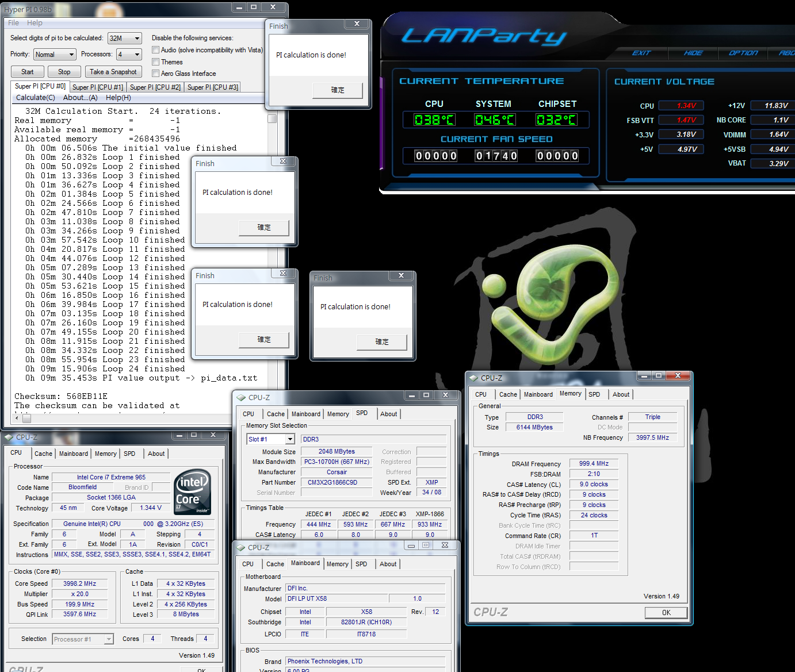Click HIDE in the LANParty toolbar
The height and width of the screenshot is (672, 795).
coord(693,53)
